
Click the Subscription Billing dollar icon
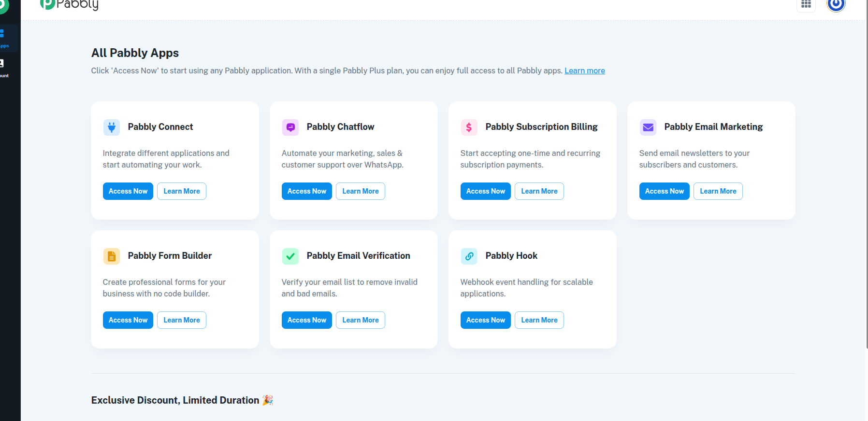tap(469, 127)
